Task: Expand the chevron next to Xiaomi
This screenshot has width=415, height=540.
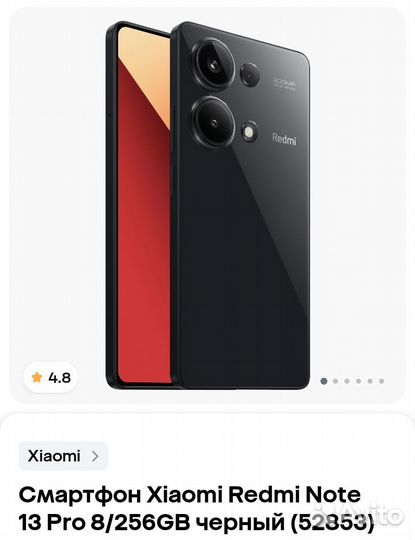Action: pos(95,456)
